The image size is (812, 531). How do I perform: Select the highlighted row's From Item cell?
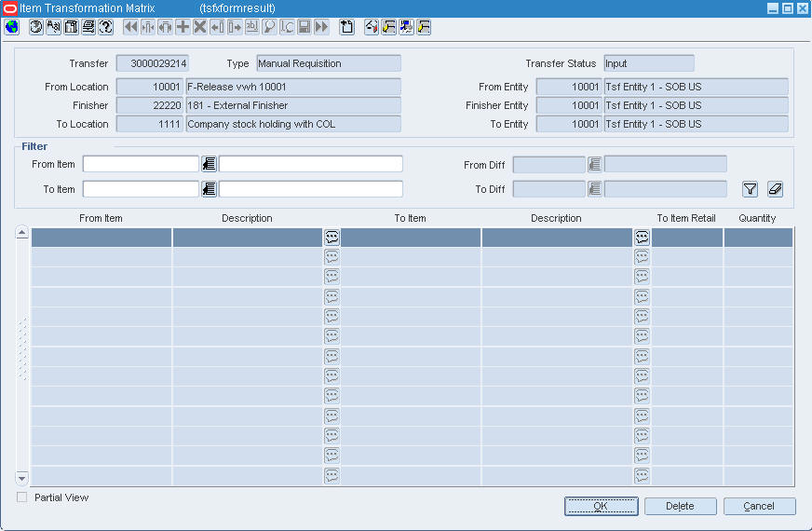[101, 238]
